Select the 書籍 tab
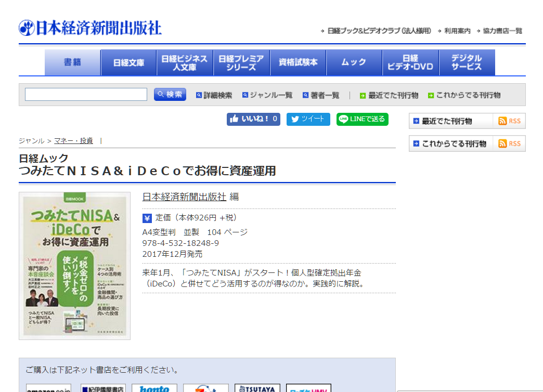The height and width of the screenshot is (392, 543). coord(72,62)
